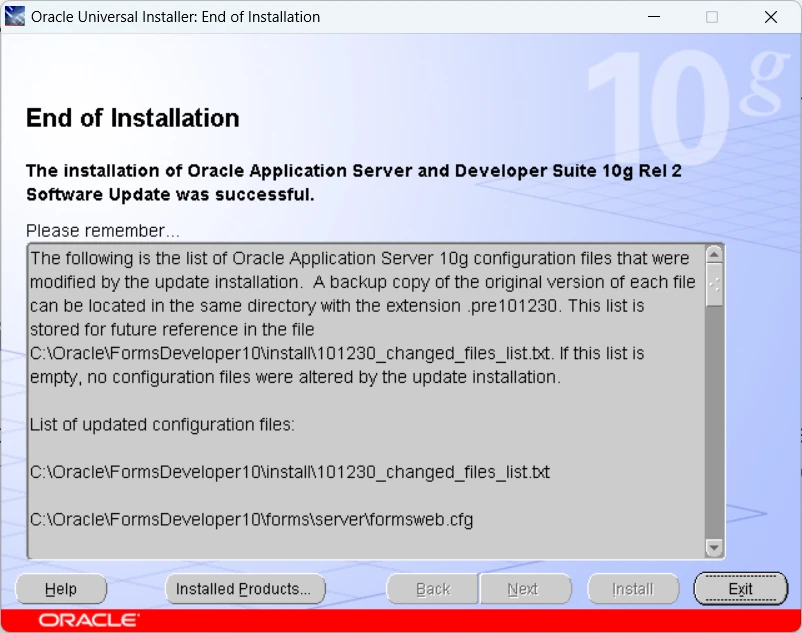Click scroll up arrow in message box
The width and height of the screenshot is (802, 633).
(714, 254)
